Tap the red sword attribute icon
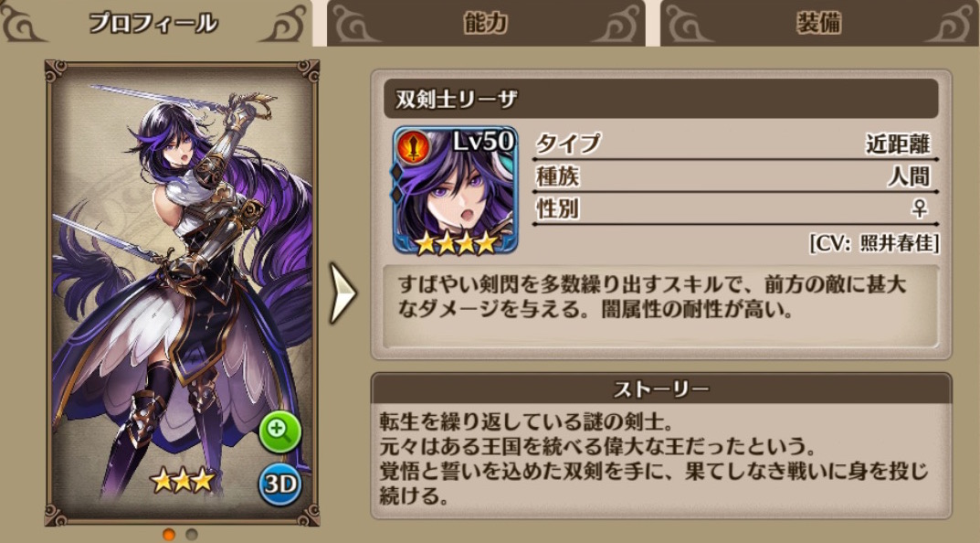The height and width of the screenshot is (543, 980). [413, 148]
